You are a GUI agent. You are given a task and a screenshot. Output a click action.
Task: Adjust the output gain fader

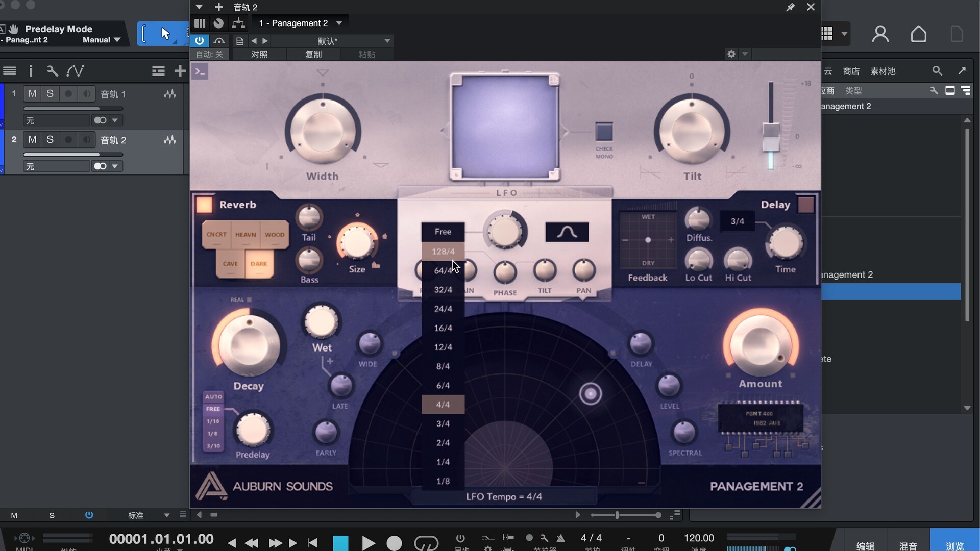tap(771, 137)
